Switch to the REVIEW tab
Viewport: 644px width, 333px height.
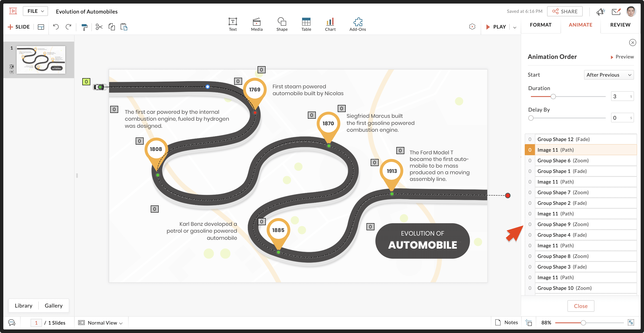pos(620,25)
